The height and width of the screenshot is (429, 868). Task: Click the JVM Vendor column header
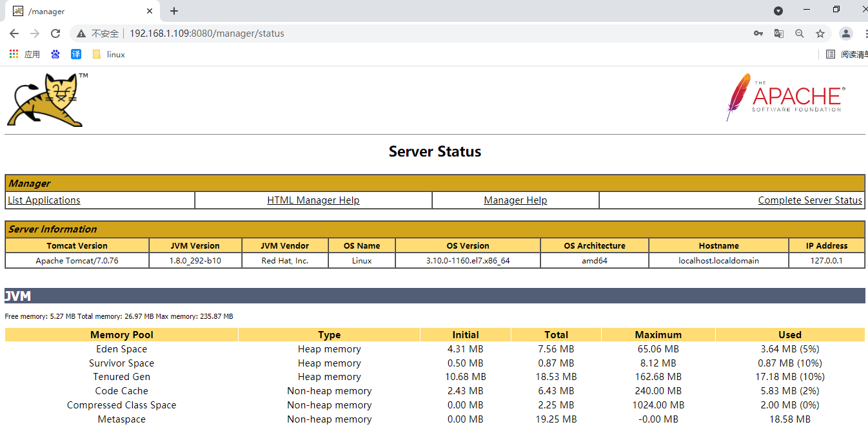285,246
